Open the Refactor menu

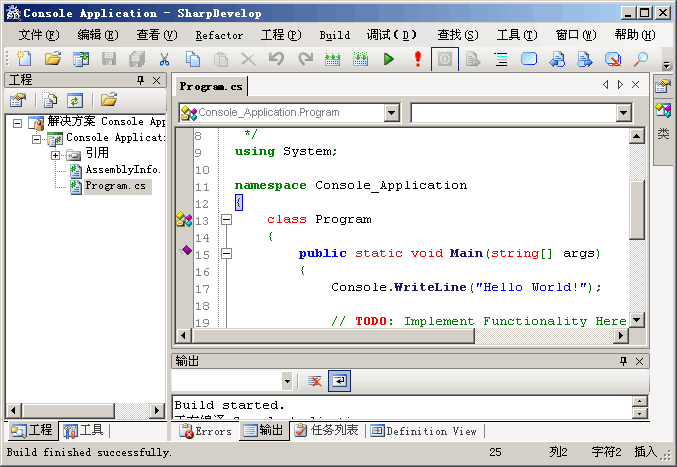219,35
